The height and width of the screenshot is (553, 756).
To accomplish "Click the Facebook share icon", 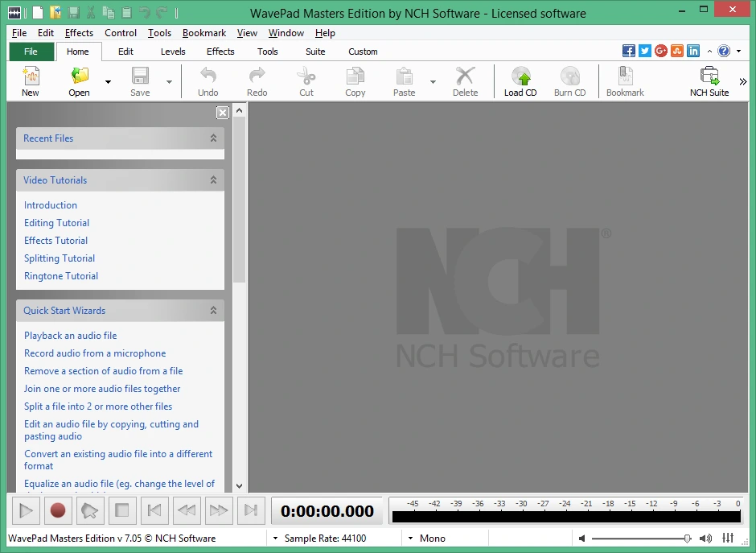I will [629, 51].
